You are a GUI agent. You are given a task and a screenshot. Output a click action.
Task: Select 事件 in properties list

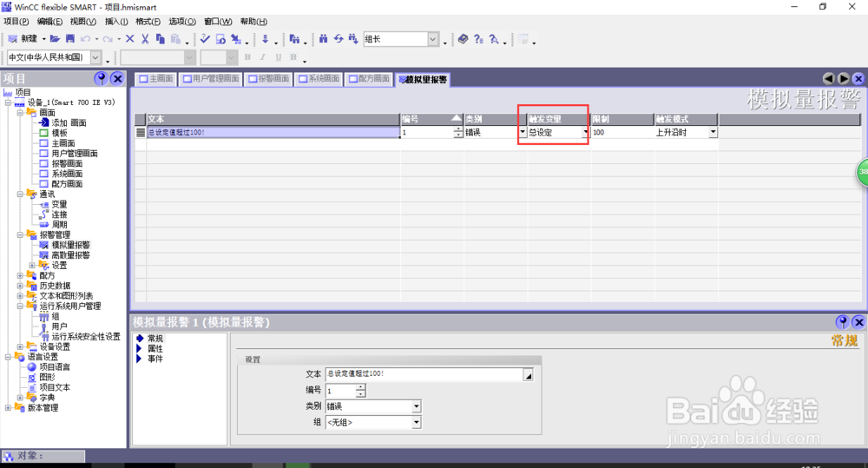155,359
